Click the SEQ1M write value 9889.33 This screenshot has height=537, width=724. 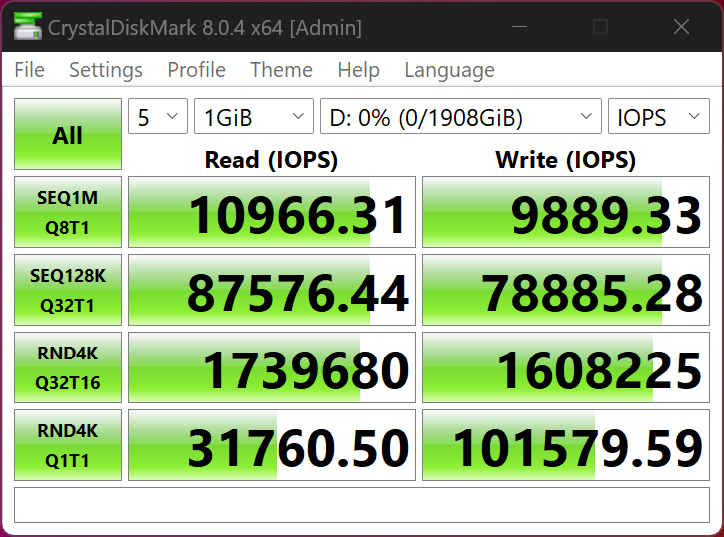pyautogui.click(x=566, y=212)
